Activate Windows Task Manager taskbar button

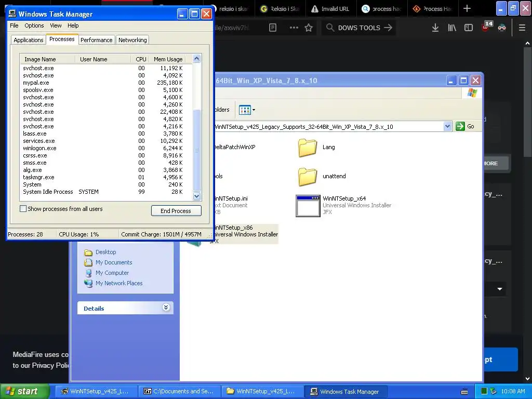345,392
